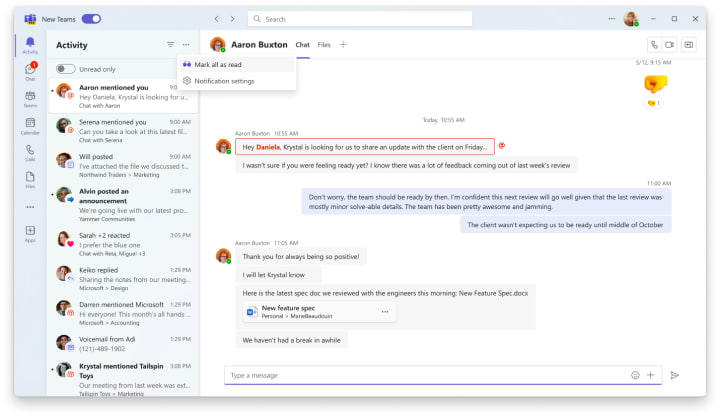Open Activity more options ellipsis
The image size is (720, 417).
186,45
